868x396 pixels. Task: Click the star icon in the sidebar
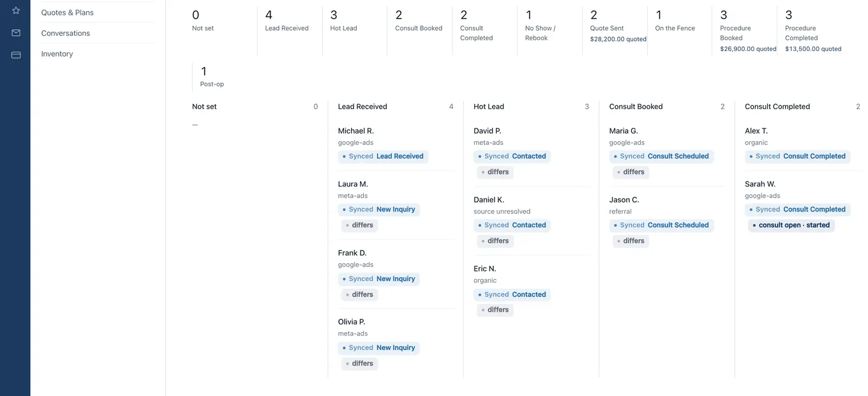coord(16,11)
